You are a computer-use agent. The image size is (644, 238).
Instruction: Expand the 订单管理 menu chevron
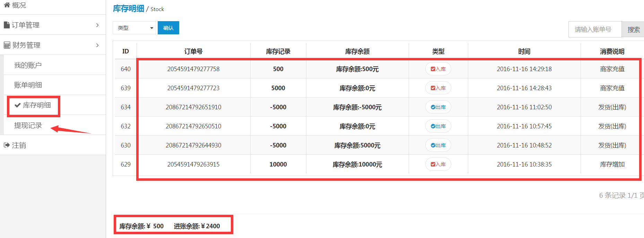point(97,25)
